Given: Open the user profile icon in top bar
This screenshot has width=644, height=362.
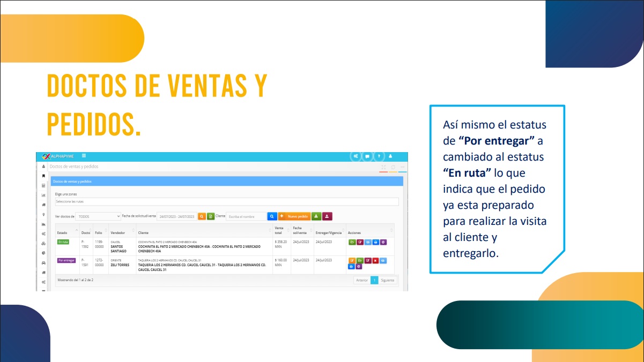Looking at the screenshot, I should click(x=390, y=156).
